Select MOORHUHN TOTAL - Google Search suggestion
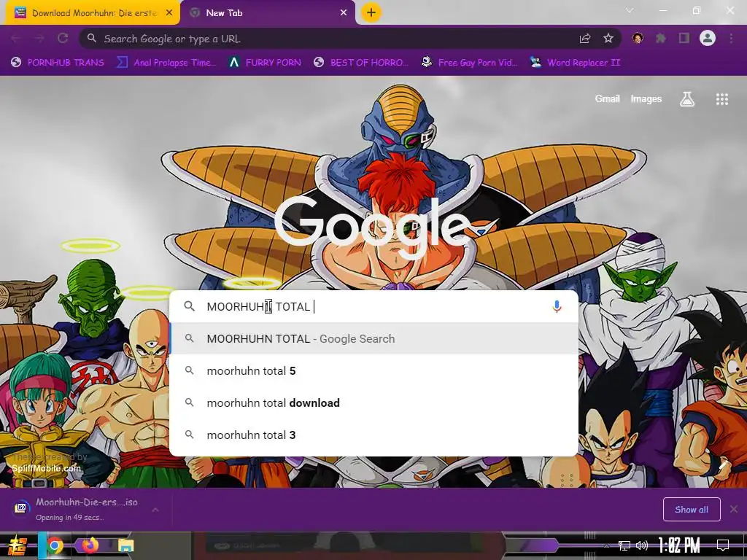 pos(374,338)
